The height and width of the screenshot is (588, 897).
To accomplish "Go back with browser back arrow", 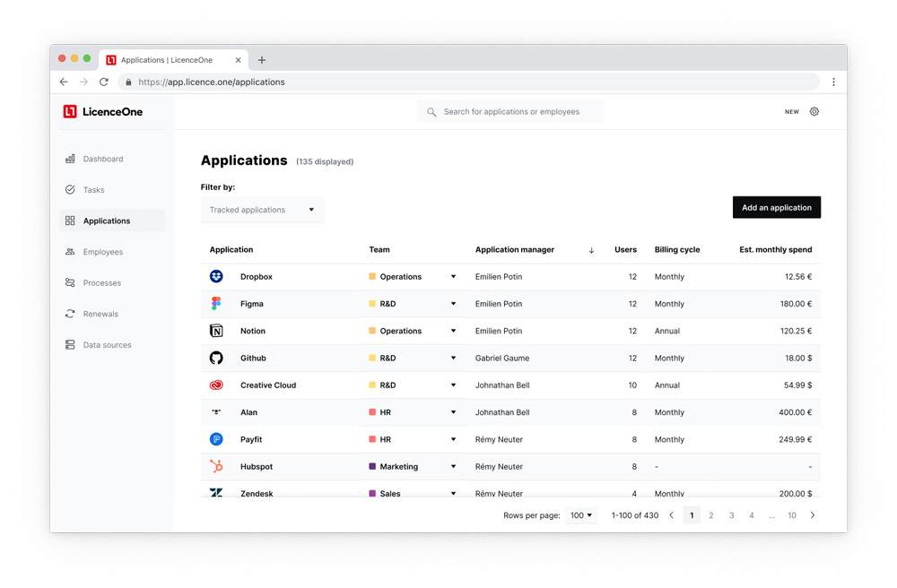I will pos(64,82).
